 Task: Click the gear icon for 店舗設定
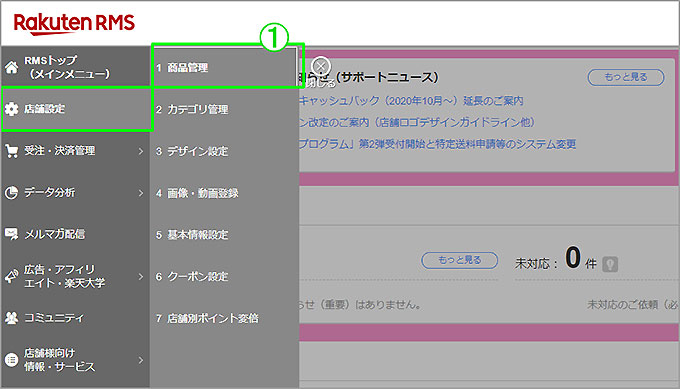pyautogui.click(x=12, y=109)
